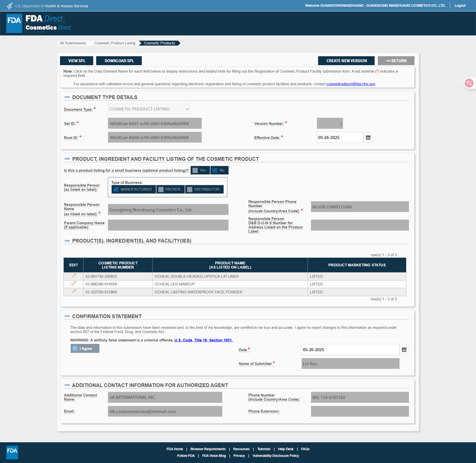Click the Create New Version button
The height and width of the screenshot is (463, 476).
tap(346, 61)
